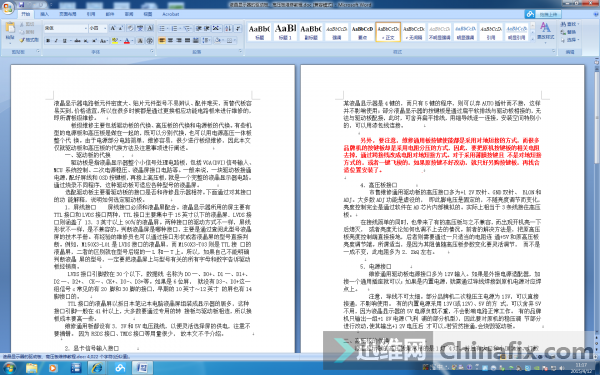Expand the styles gallery more arrow

pos(533,38)
